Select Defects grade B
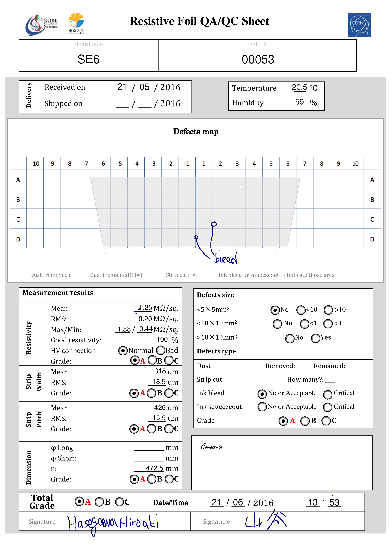 pos(305,421)
